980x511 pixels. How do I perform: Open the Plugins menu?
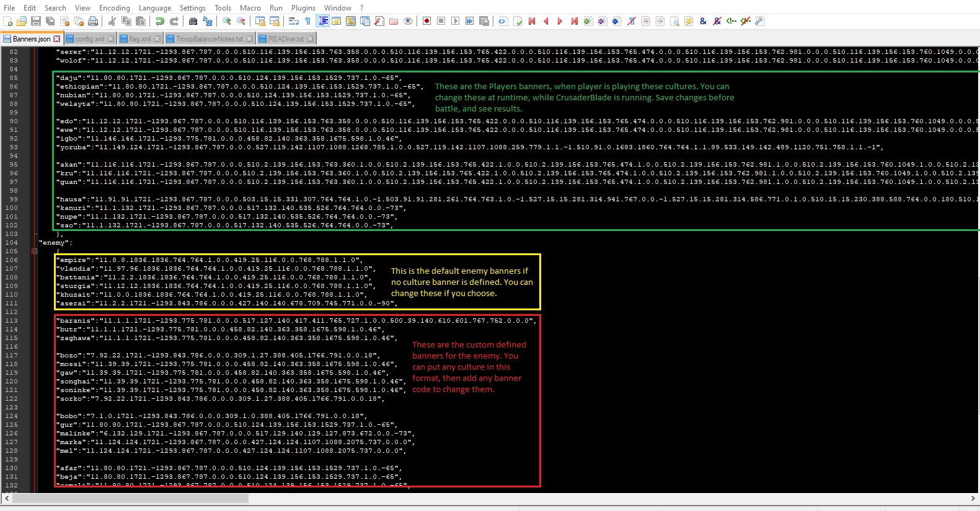[304, 7]
